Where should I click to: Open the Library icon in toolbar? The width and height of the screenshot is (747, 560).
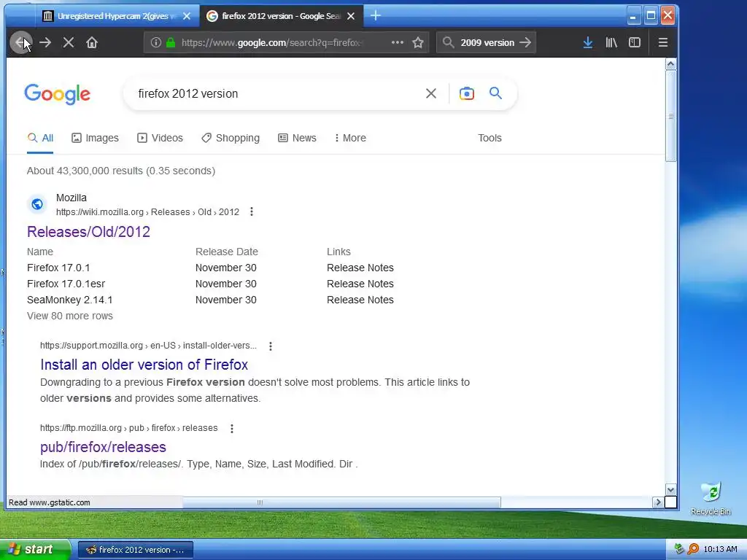pos(611,42)
